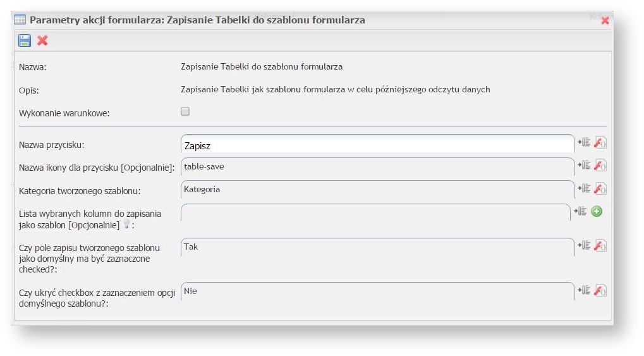
Task: Open variable list for table-save icon field
Action: [583, 166]
